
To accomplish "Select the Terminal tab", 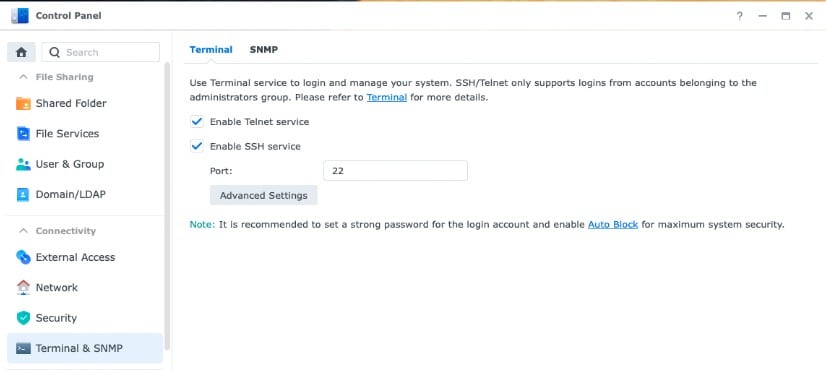I will point(211,50).
